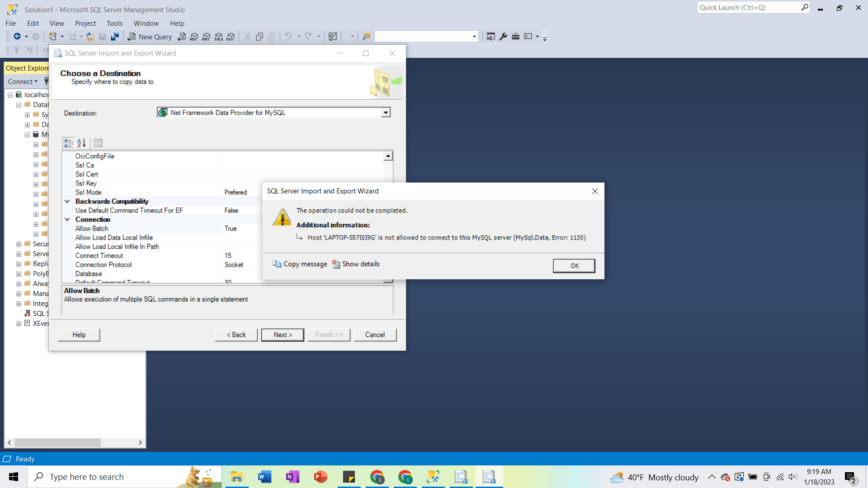Click the Toolbox icon in toolbar
The image size is (868, 488).
(x=515, y=37)
